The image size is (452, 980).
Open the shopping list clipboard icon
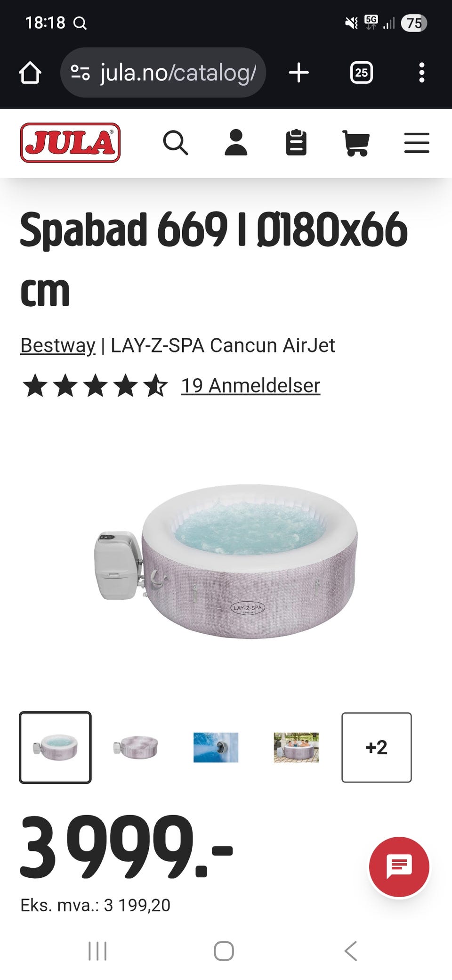(296, 143)
